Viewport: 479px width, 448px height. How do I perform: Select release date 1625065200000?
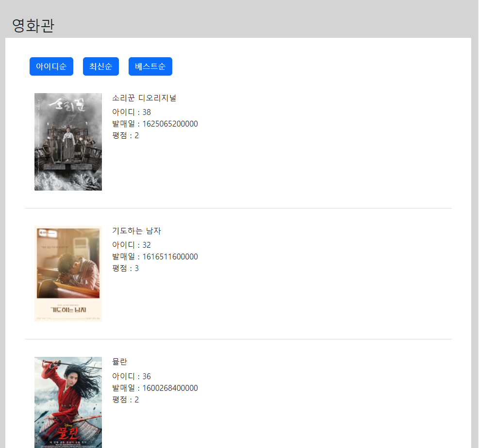[x=170, y=124]
